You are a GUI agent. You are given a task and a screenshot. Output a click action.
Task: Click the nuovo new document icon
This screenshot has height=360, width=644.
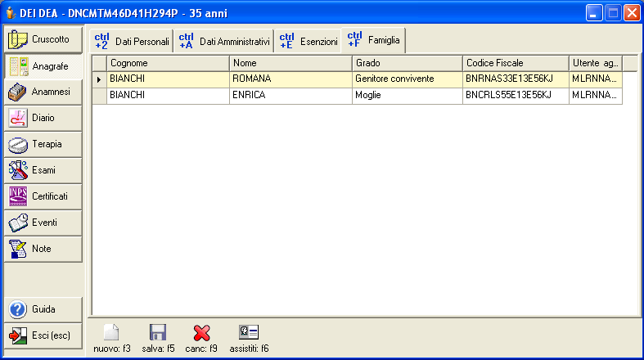tap(111, 333)
